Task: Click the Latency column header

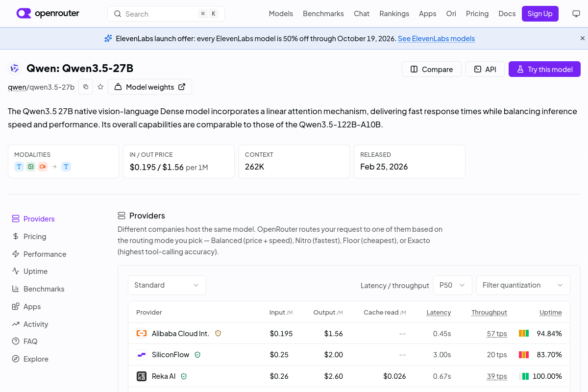Action: pyautogui.click(x=439, y=312)
